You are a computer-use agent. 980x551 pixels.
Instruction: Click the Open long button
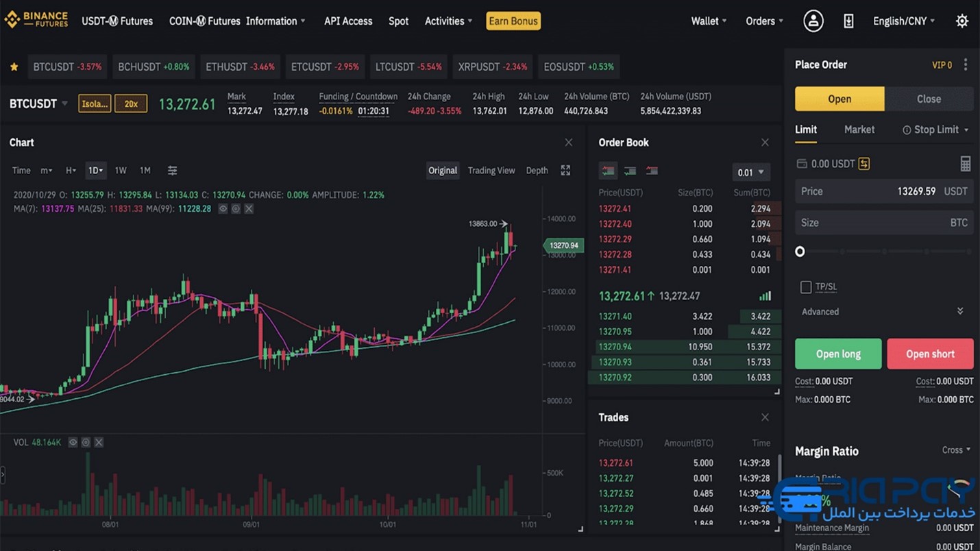tap(838, 354)
